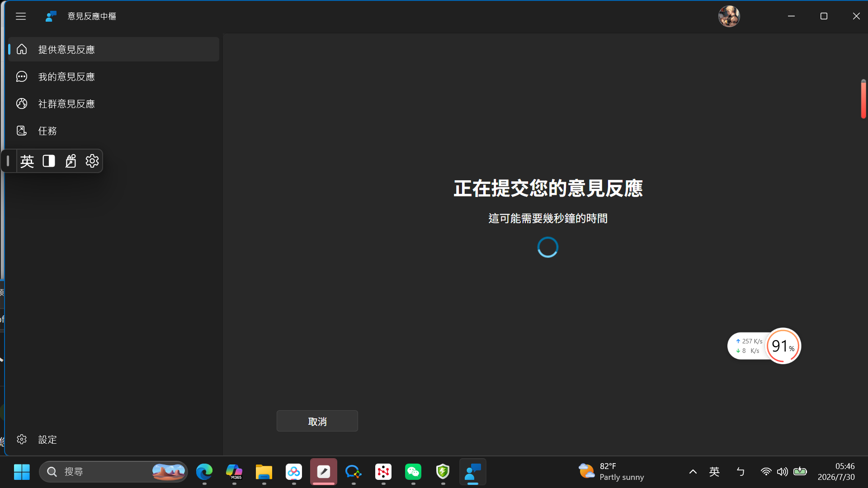Open the user account avatar
The width and height of the screenshot is (868, 488).
tap(729, 16)
